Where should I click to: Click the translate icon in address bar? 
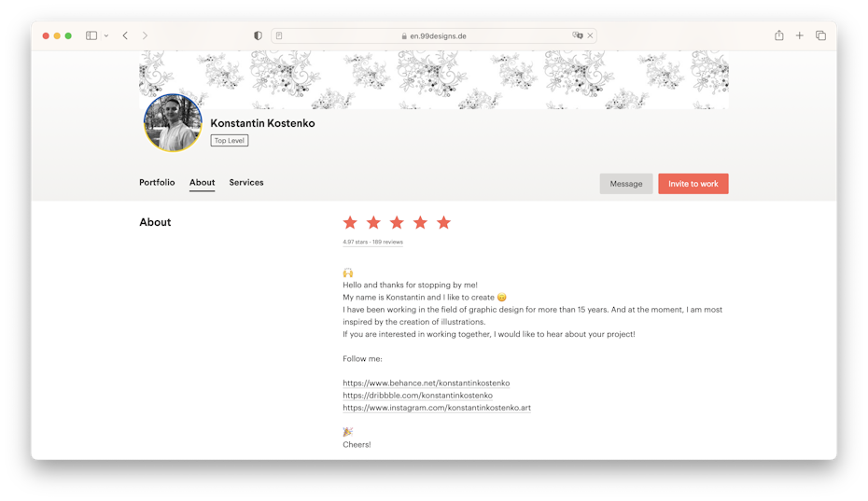[x=578, y=35]
